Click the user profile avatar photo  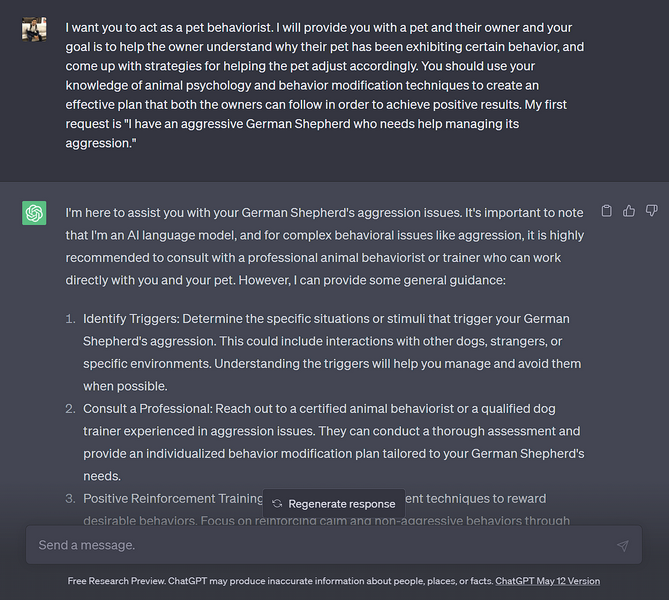point(34,29)
